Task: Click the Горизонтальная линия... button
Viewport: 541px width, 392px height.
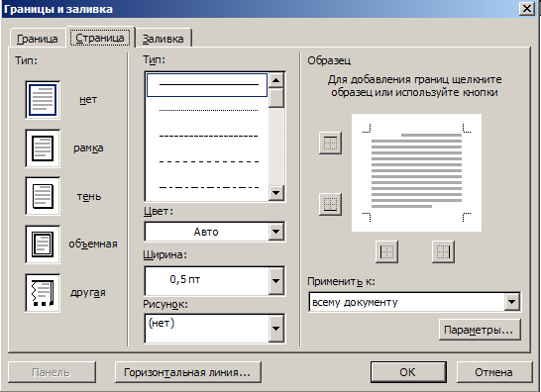Action: (187, 372)
